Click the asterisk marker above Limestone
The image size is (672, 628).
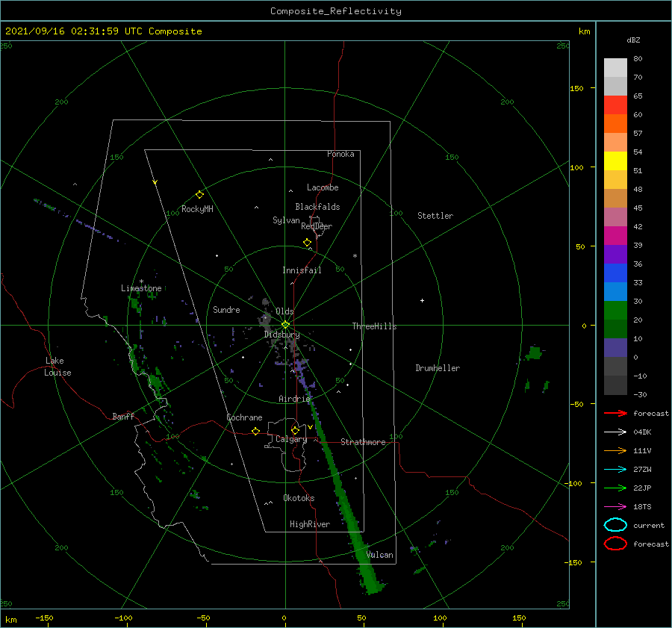141,282
